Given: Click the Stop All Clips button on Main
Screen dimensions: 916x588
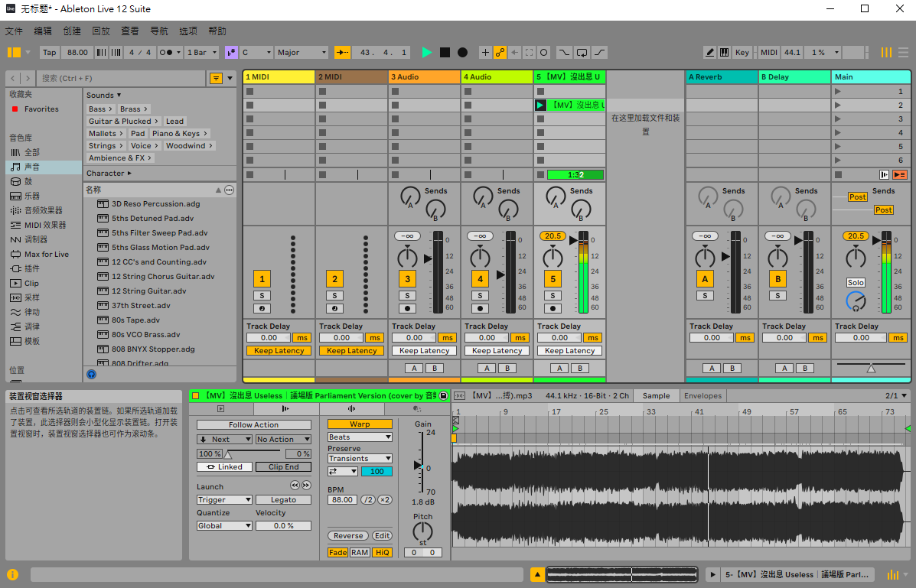Looking at the screenshot, I should point(838,174).
